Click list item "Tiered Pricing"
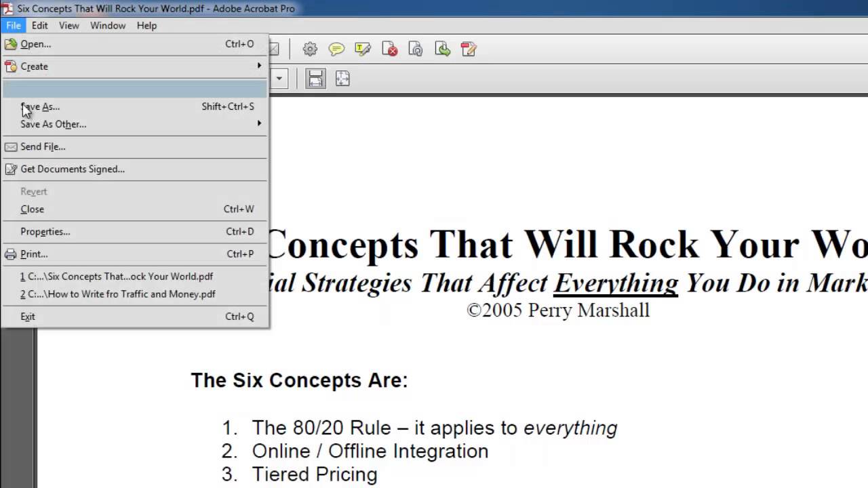Image resolution: width=868 pixels, height=488 pixels. tap(314, 474)
